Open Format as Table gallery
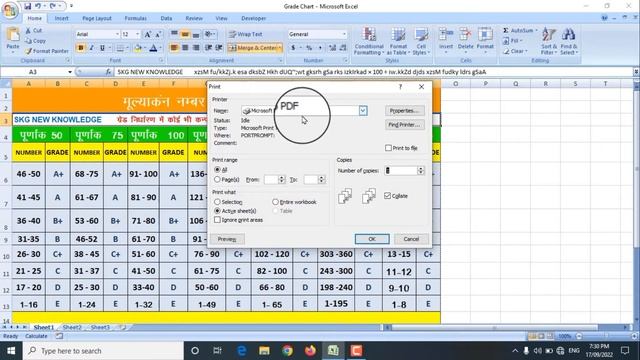Screen dimensions: 640x360 click(398, 42)
